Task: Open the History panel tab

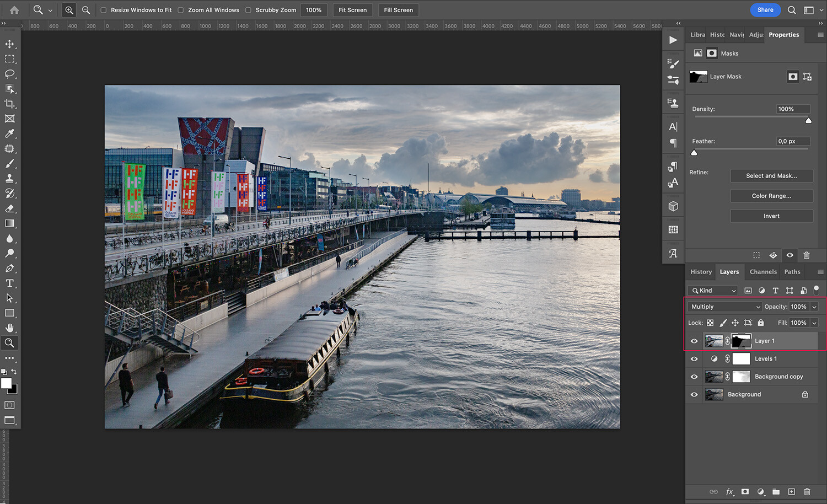Action: [x=700, y=271]
